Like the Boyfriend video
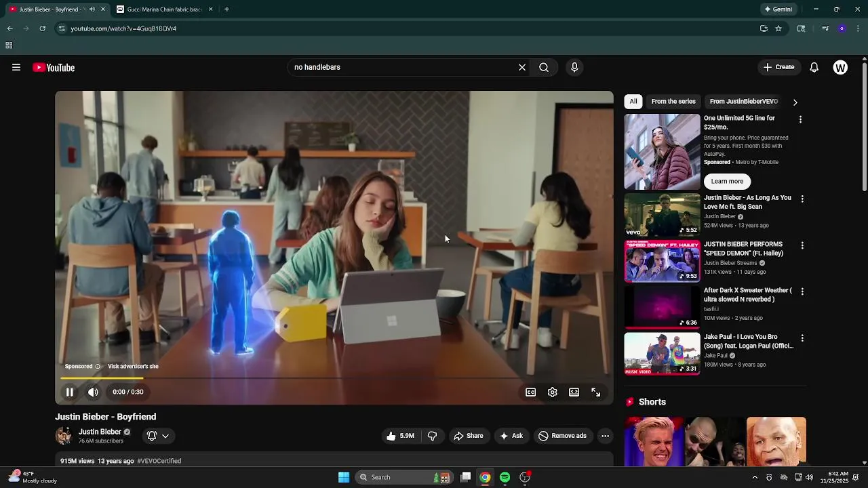The height and width of the screenshot is (488, 868). pos(399,436)
